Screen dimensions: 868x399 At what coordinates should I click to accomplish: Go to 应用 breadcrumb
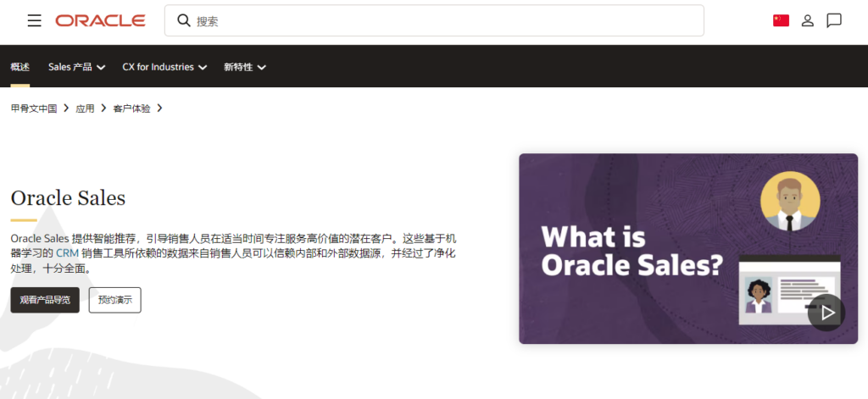coord(86,108)
